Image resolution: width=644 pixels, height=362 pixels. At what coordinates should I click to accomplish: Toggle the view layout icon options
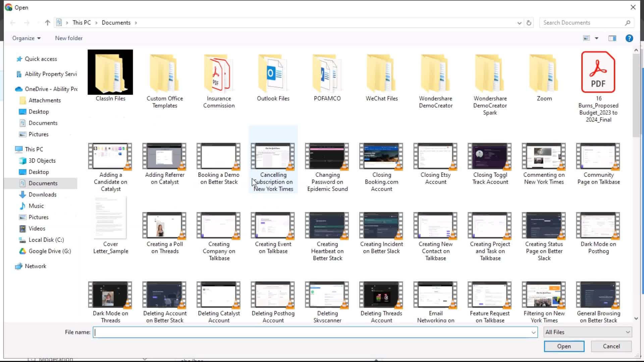point(596,38)
